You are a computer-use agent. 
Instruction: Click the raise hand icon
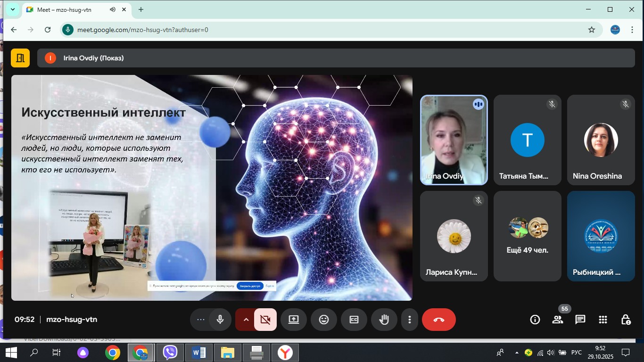384,320
